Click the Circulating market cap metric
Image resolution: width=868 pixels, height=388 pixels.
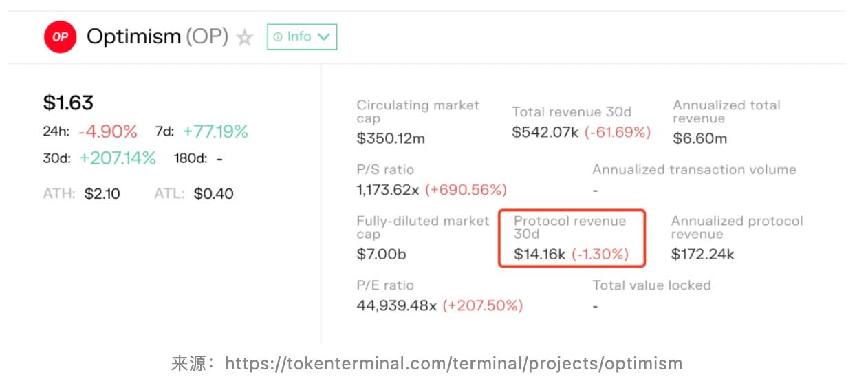417,112
